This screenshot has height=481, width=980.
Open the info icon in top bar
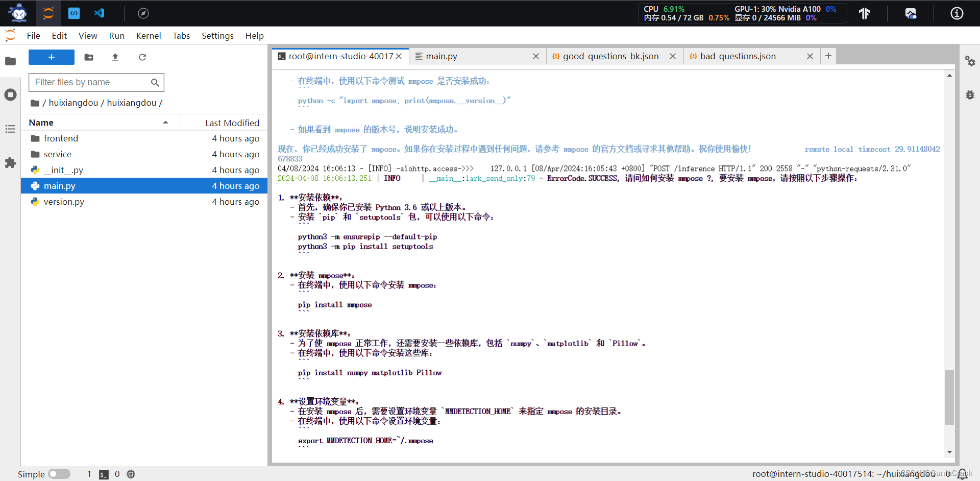(x=957, y=13)
